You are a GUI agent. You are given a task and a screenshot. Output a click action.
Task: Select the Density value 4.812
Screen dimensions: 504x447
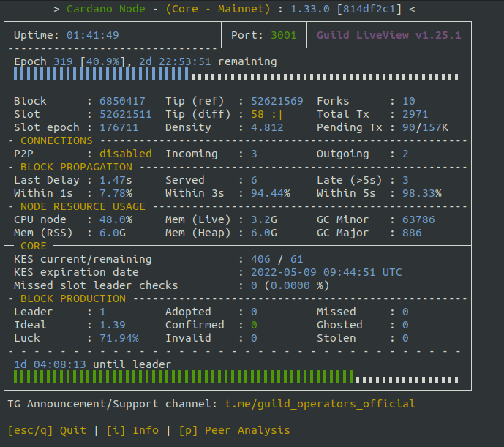point(267,127)
